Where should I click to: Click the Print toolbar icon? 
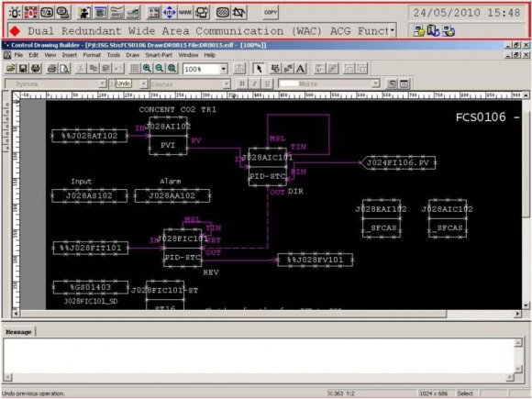[x=36, y=69]
